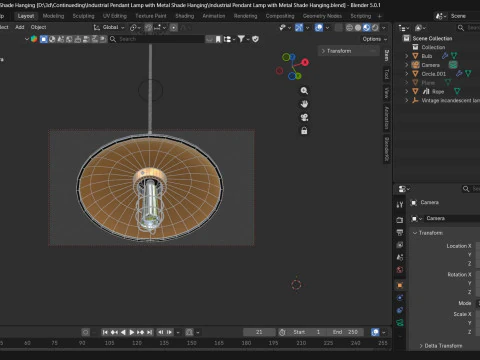Switch to the Shading workspace tab
Screen dimensions: 480x360
[x=185, y=16]
